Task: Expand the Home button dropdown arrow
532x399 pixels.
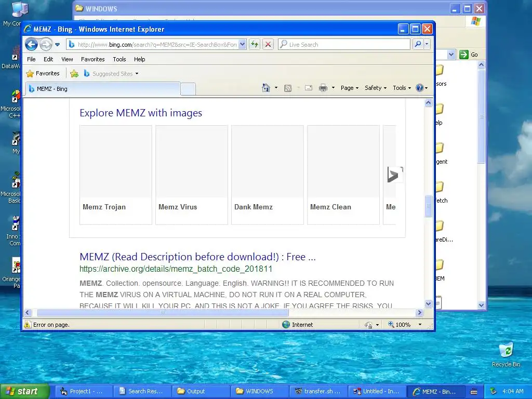Action: (276, 88)
